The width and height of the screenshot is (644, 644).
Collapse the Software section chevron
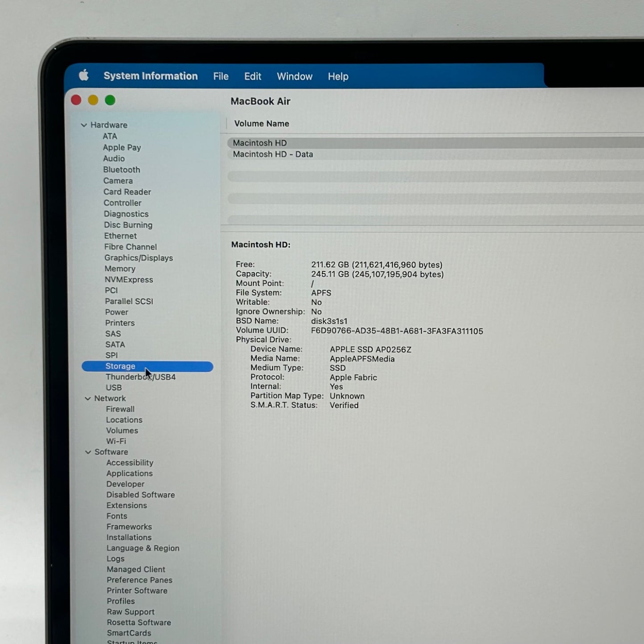[88, 452]
